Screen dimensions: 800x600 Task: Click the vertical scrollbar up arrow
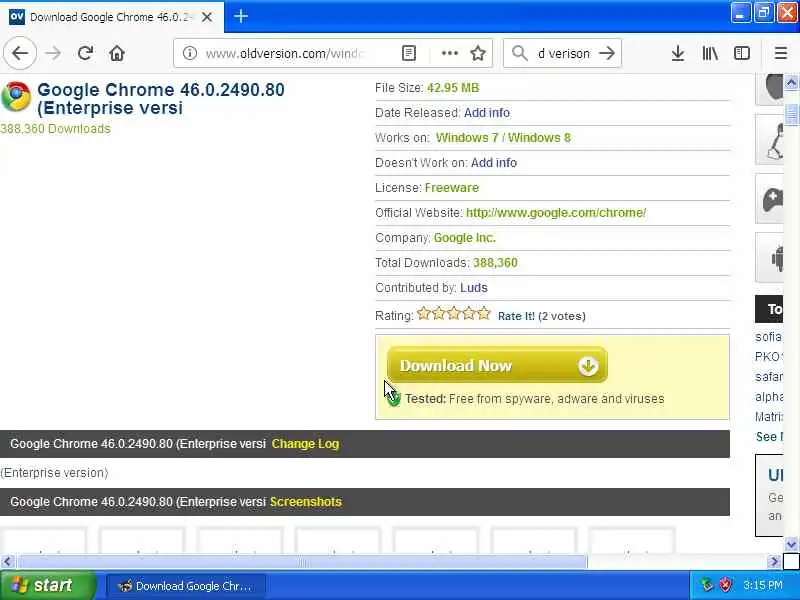tap(791, 82)
